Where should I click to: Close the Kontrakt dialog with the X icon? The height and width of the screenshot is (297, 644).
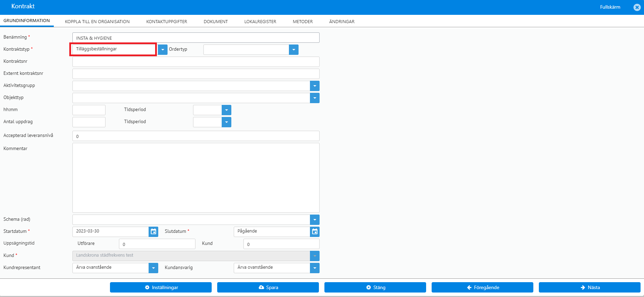pyautogui.click(x=637, y=7)
